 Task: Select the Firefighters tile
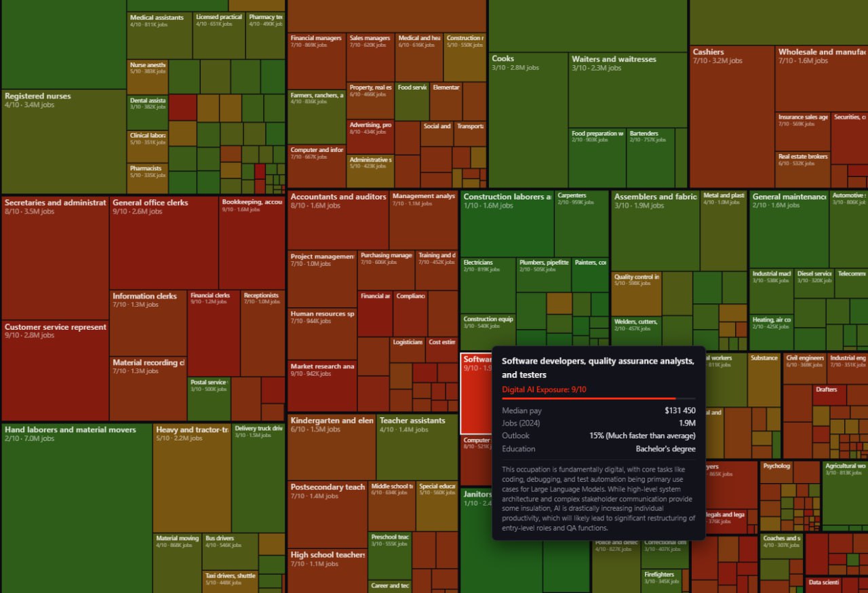click(x=664, y=579)
